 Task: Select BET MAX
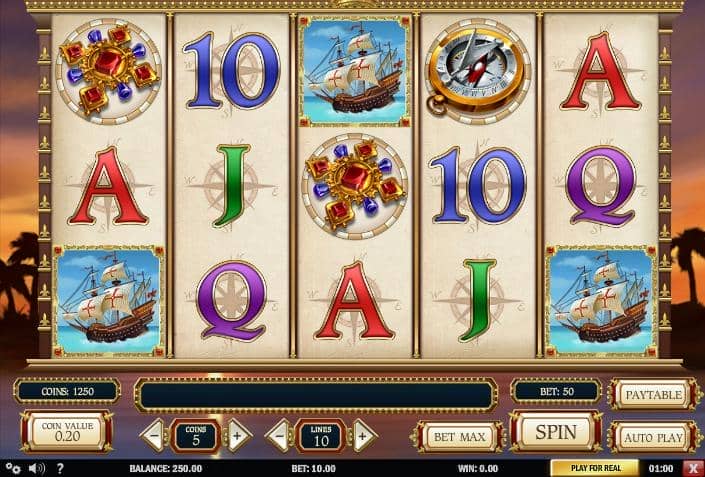pyautogui.click(x=459, y=437)
